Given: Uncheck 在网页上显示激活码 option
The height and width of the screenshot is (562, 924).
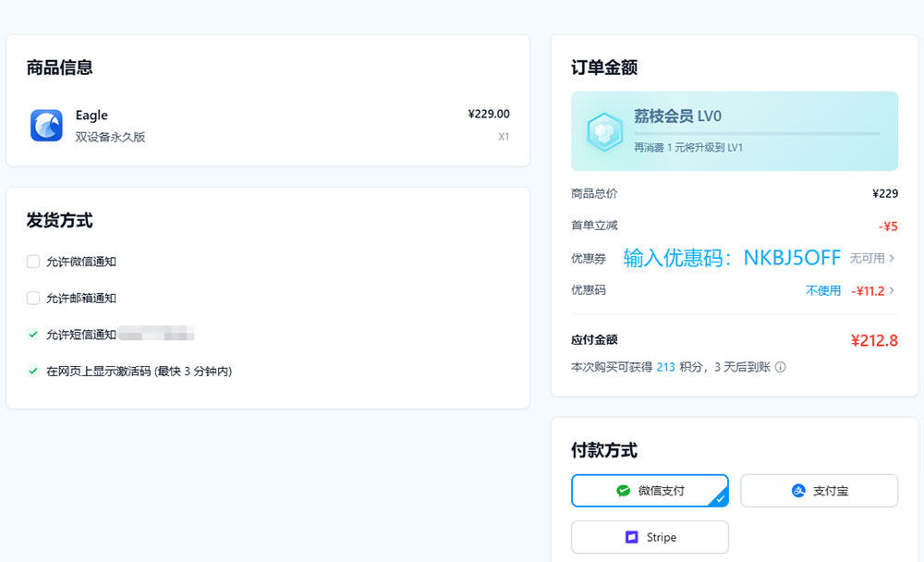Looking at the screenshot, I should coord(33,371).
